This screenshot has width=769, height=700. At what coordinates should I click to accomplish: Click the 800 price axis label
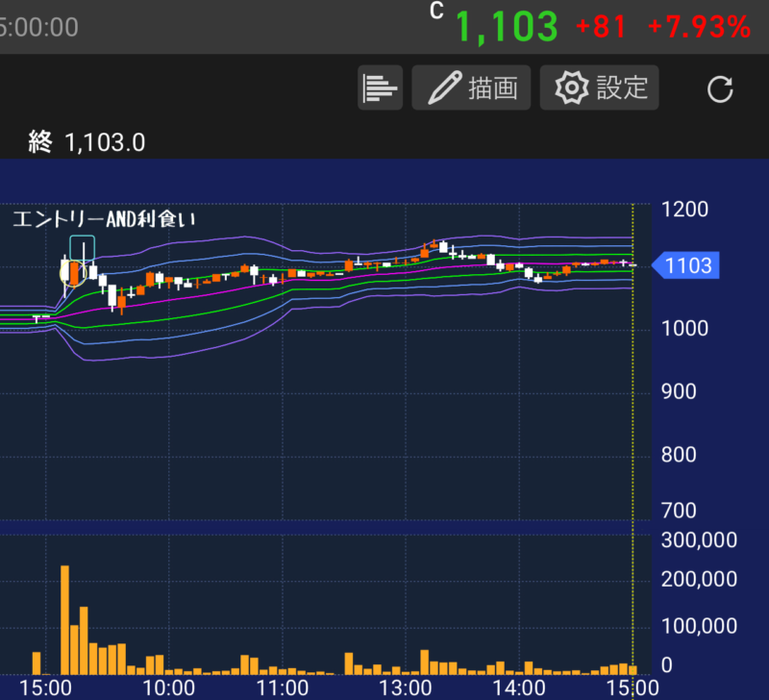coord(679,455)
